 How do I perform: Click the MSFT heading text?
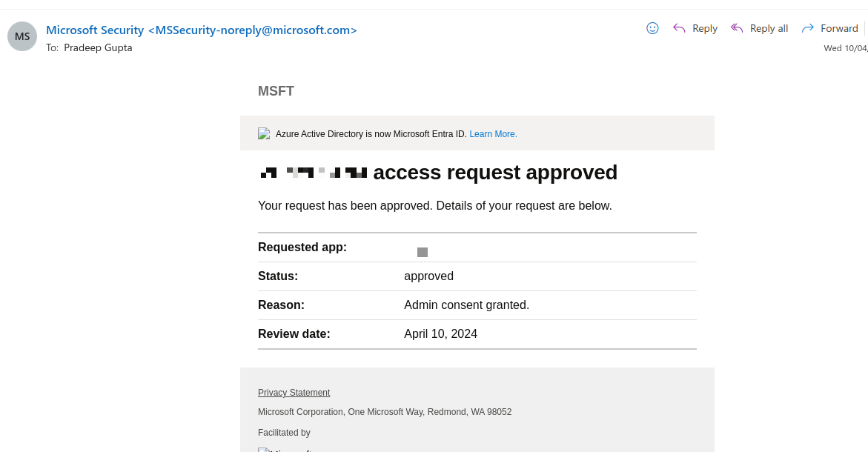(276, 91)
